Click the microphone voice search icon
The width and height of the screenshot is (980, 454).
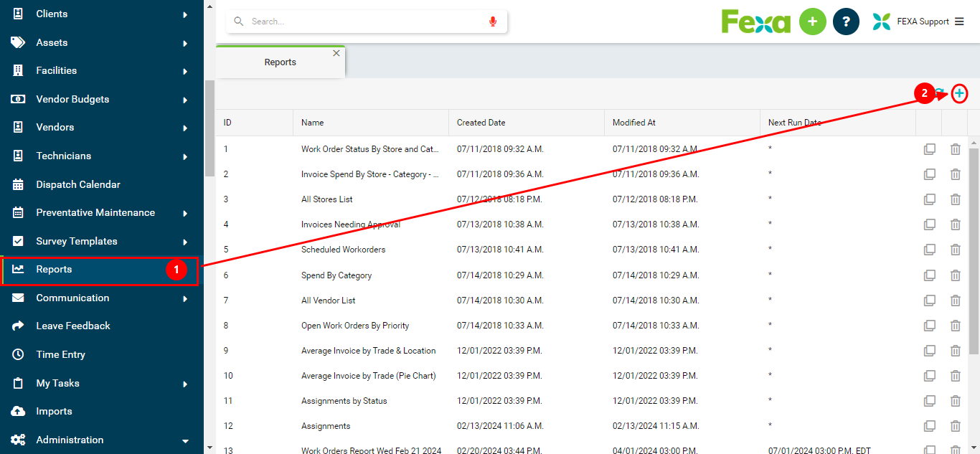coord(492,22)
